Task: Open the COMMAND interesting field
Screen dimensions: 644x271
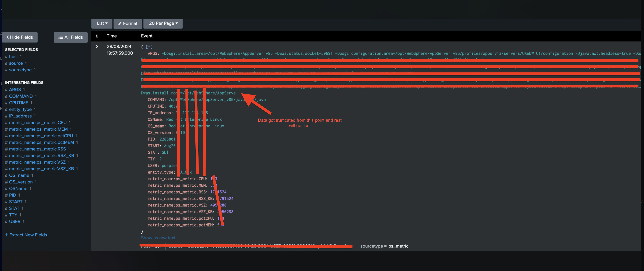Action: 21,96
